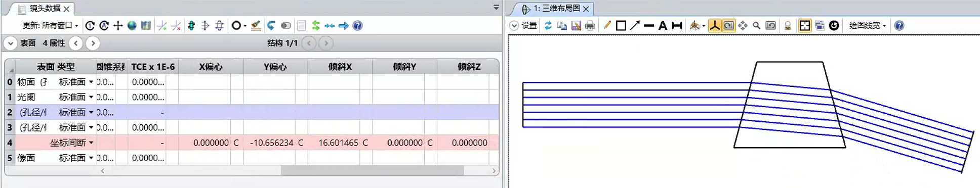Viewport: 980px width, 188px height.
Task: Close the 三维布局图 tab
Action: coord(586,9)
